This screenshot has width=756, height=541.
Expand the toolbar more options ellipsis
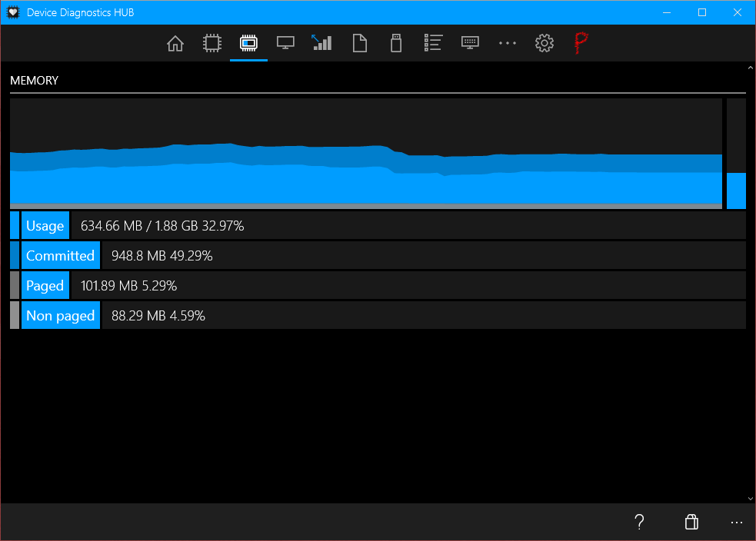[508, 43]
